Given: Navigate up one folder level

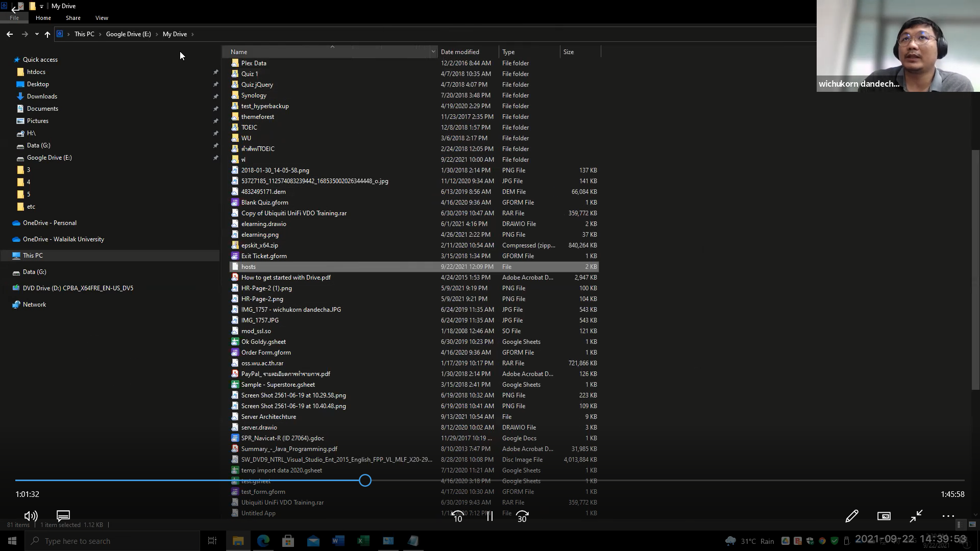Looking at the screenshot, I should (x=47, y=34).
